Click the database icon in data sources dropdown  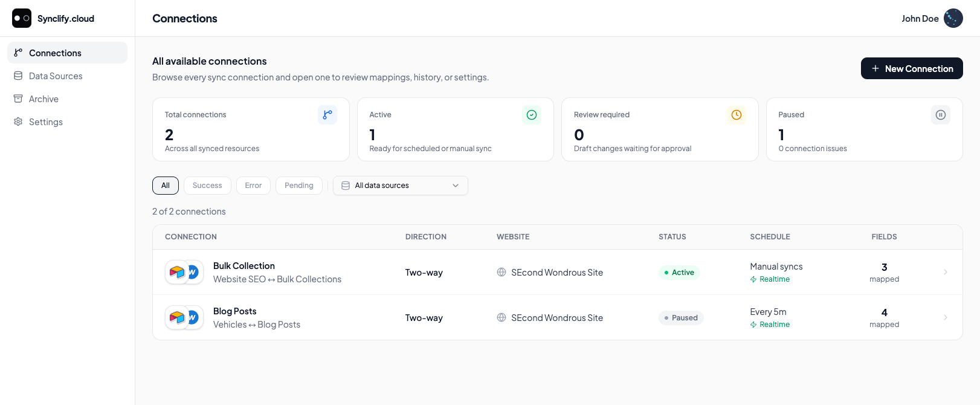[346, 186]
